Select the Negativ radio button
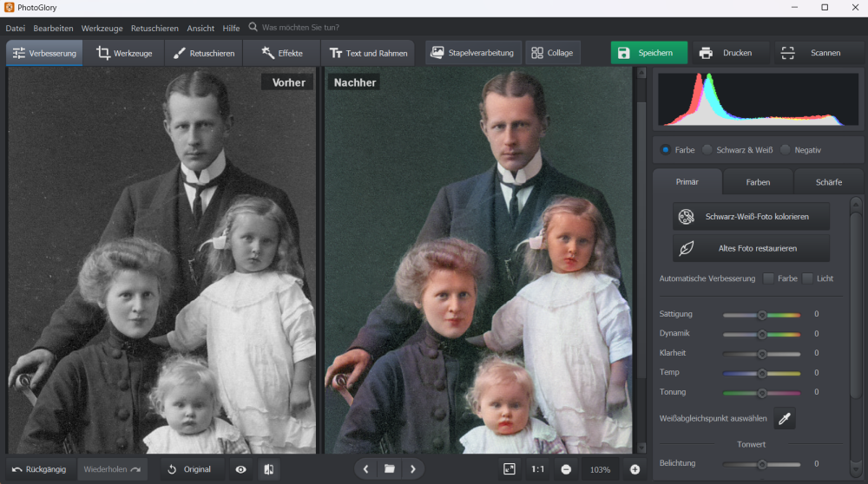The height and width of the screenshot is (484, 868). coord(785,150)
